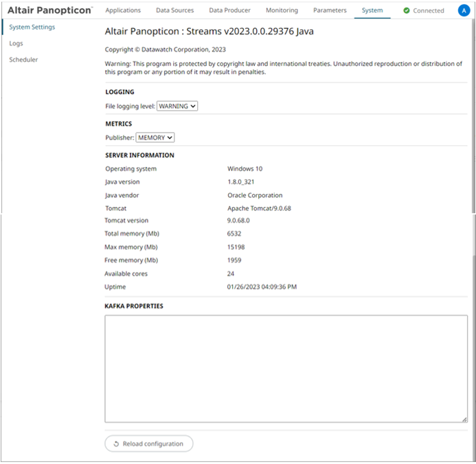The image size is (476, 464).
Task: Expand the Publisher MEMORY dropdown
Action: [x=155, y=137]
